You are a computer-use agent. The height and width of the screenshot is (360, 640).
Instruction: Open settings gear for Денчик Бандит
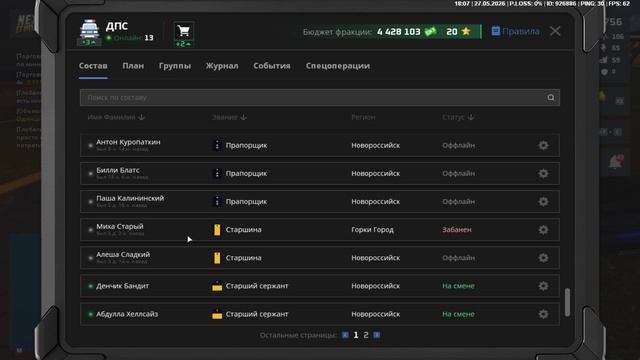543,286
